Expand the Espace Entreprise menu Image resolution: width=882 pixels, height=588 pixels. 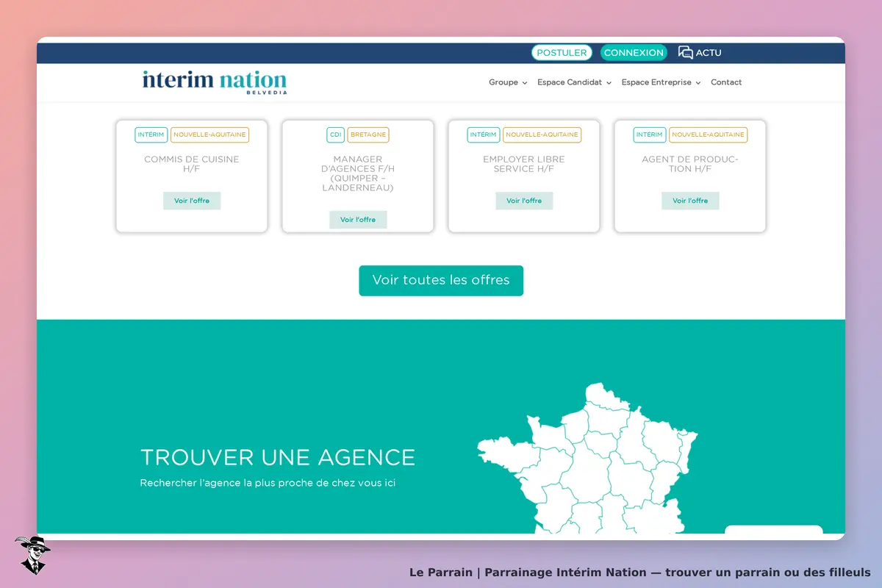[x=661, y=82]
